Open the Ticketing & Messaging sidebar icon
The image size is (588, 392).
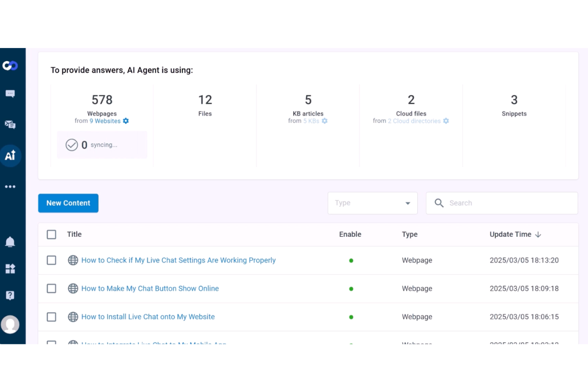(10, 125)
